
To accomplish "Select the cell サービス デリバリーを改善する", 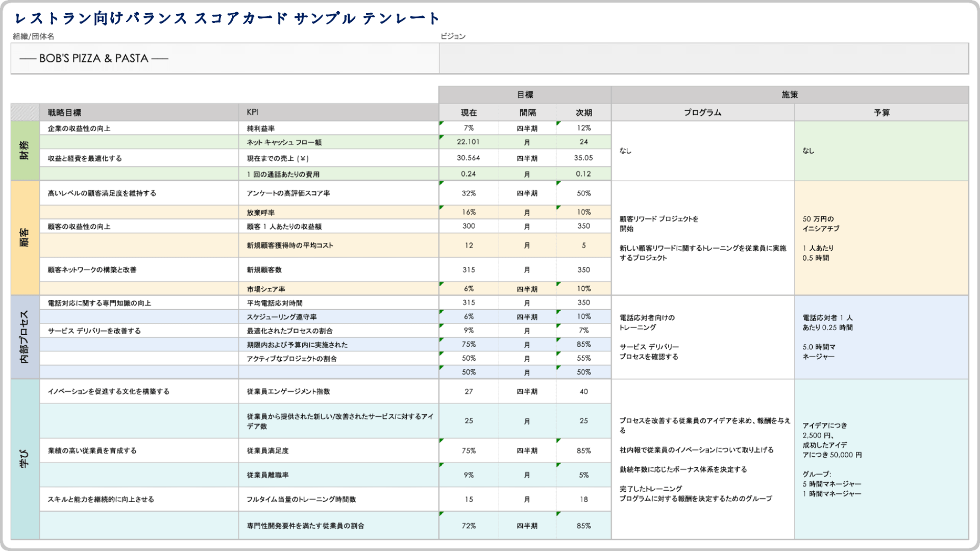I will click(x=139, y=331).
